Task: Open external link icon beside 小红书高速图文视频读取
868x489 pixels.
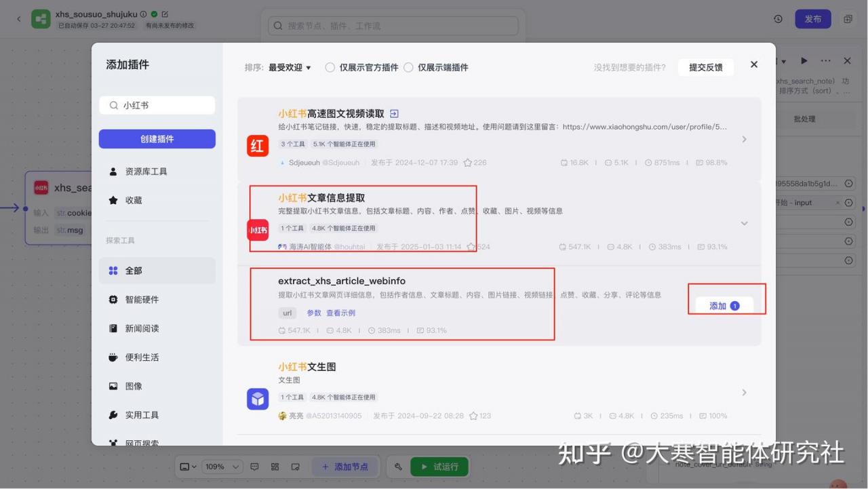Action: [394, 113]
